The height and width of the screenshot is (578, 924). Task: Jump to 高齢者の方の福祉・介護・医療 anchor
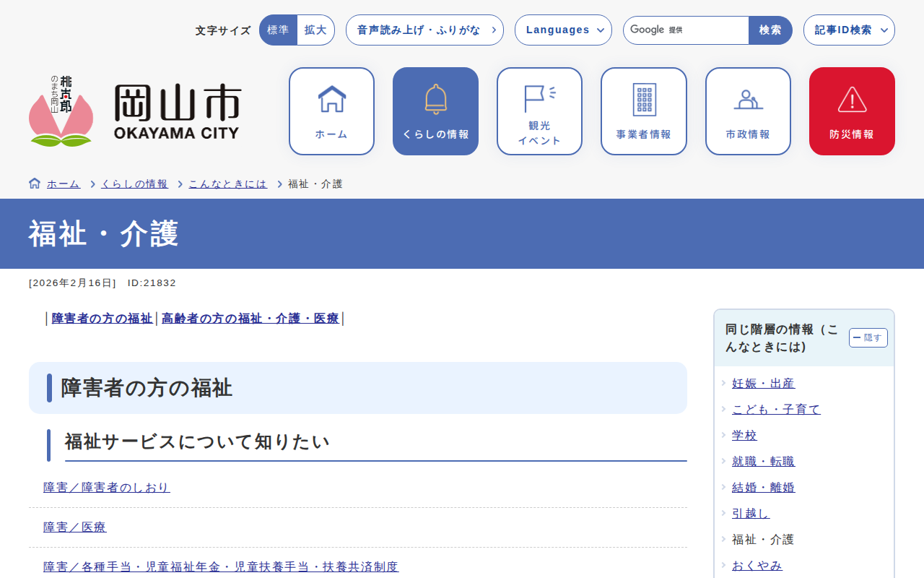pos(250,319)
